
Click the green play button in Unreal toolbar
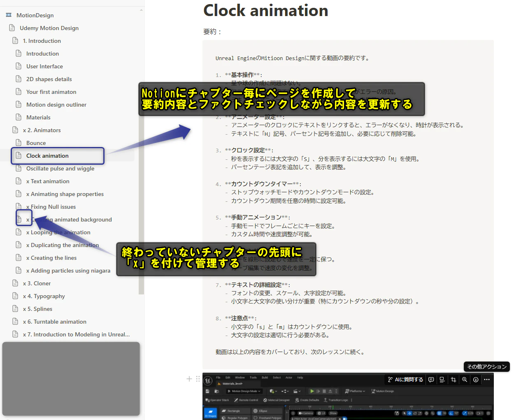312,391
